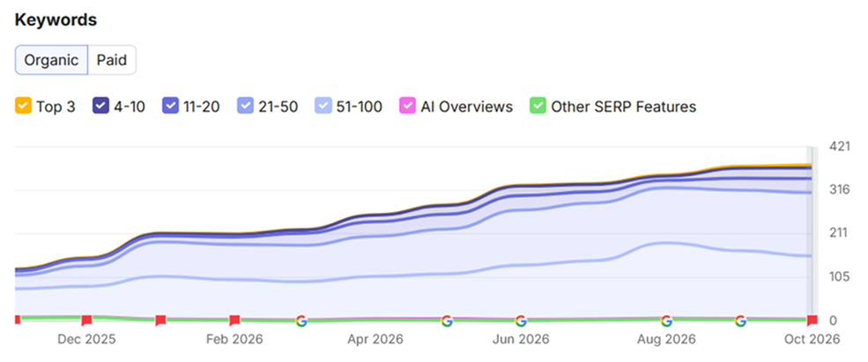
Task: Click the 316 y-axis value
Action: coord(840,190)
